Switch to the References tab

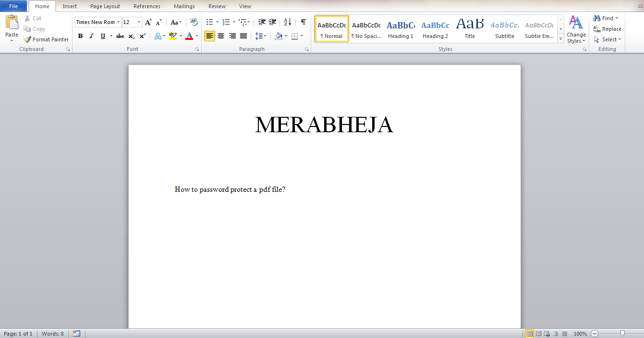tap(147, 6)
